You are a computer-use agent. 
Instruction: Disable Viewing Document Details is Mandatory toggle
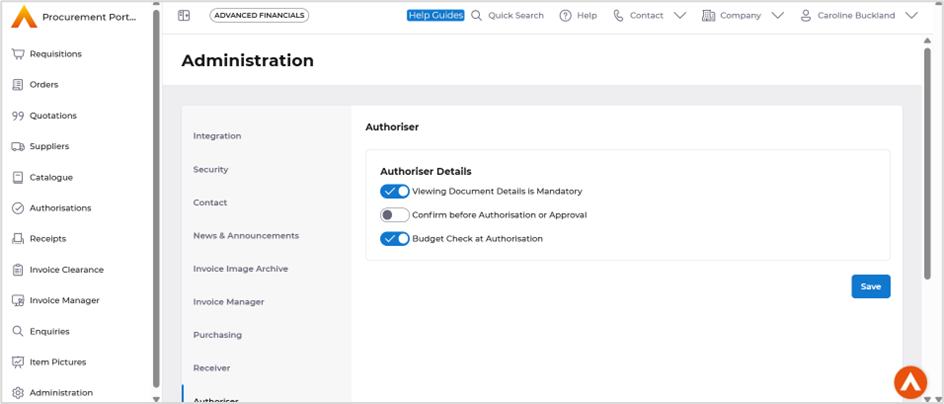pos(394,191)
